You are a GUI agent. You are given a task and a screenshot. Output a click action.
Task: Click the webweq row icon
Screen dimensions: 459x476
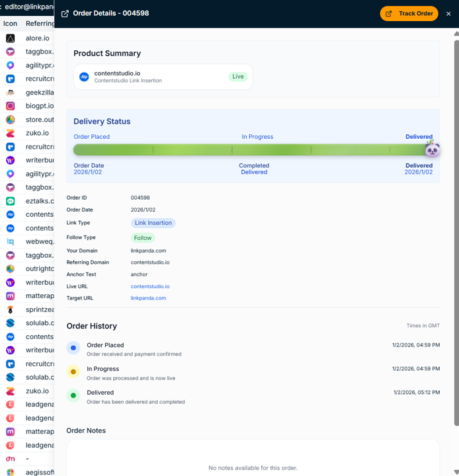[x=11, y=242]
